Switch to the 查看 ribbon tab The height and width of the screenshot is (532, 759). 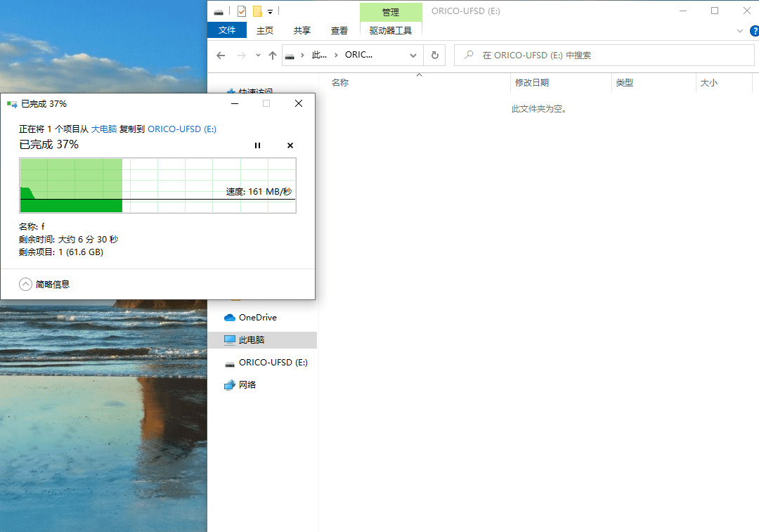click(x=339, y=30)
